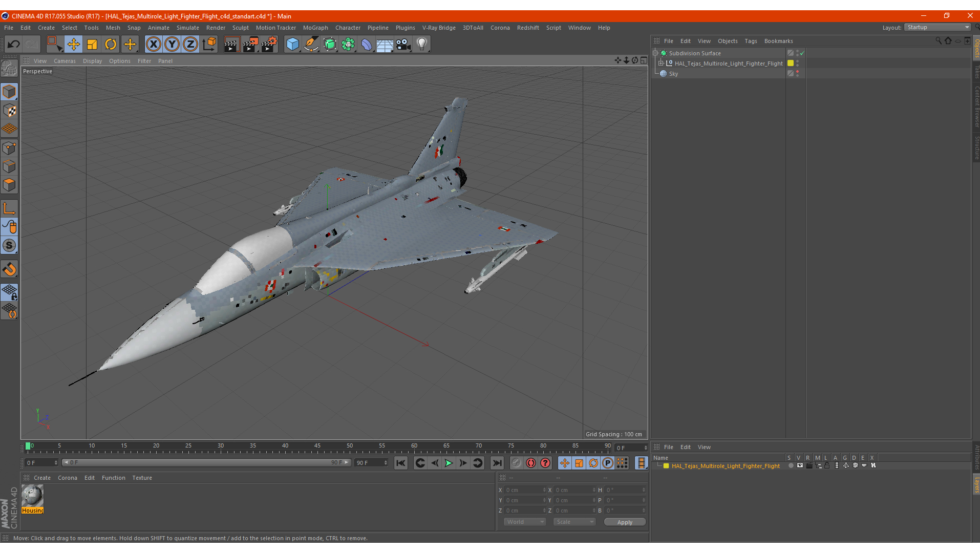980x553 pixels.
Task: Switch the coordinate system icon
Action: 209,45
